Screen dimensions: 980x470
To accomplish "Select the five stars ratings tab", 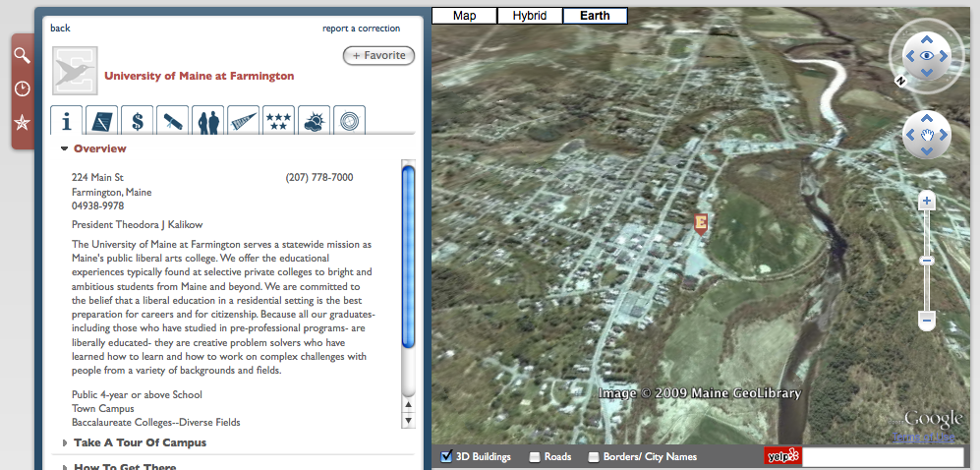I will click(x=279, y=120).
